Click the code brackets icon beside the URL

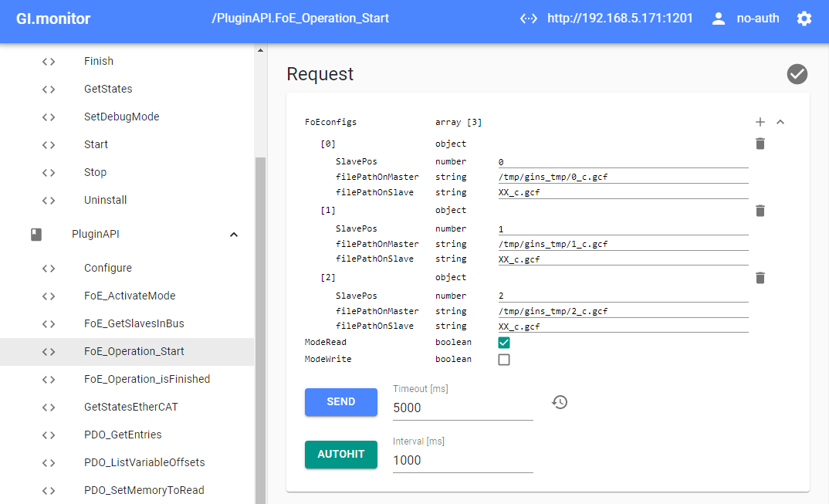tap(529, 18)
